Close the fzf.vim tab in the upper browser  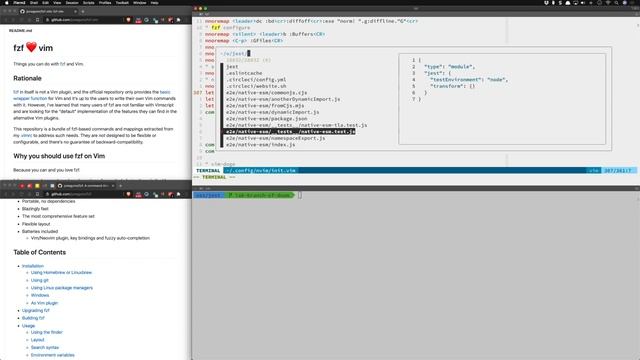click(x=76, y=11)
